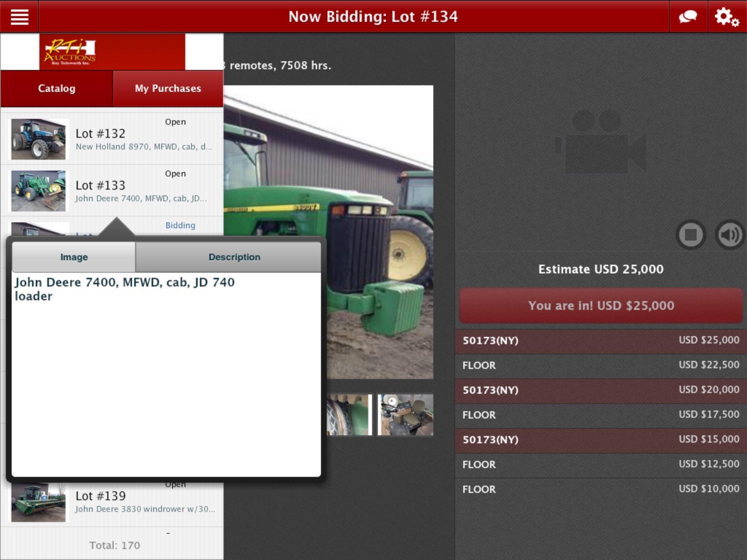
Task: Stop the live video stream
Action: 691,234
